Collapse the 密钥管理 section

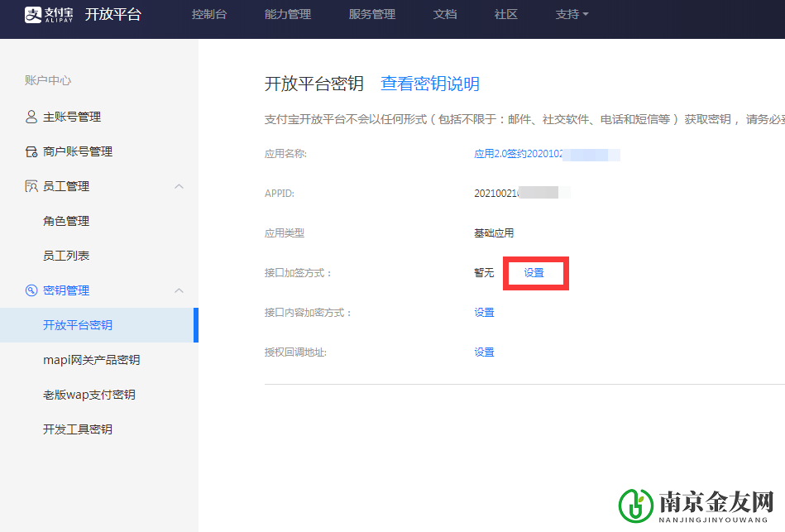pyautogui.click(x=179, y=290)
